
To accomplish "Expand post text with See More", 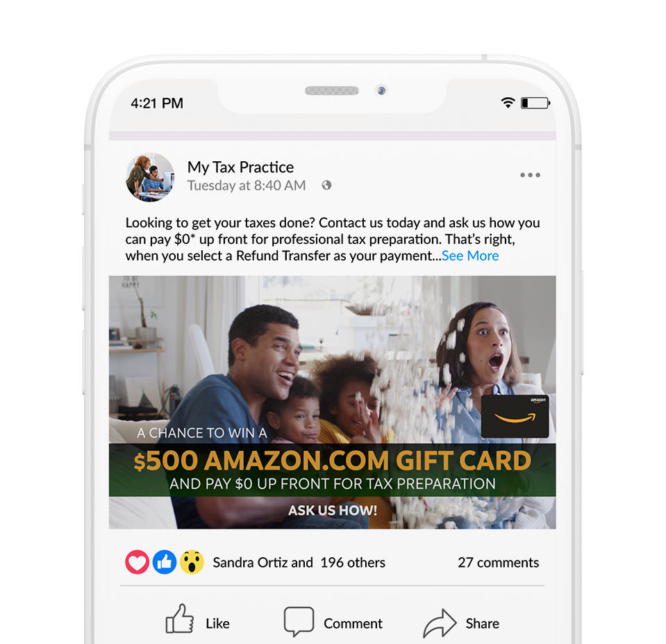I will click(470, 256).
